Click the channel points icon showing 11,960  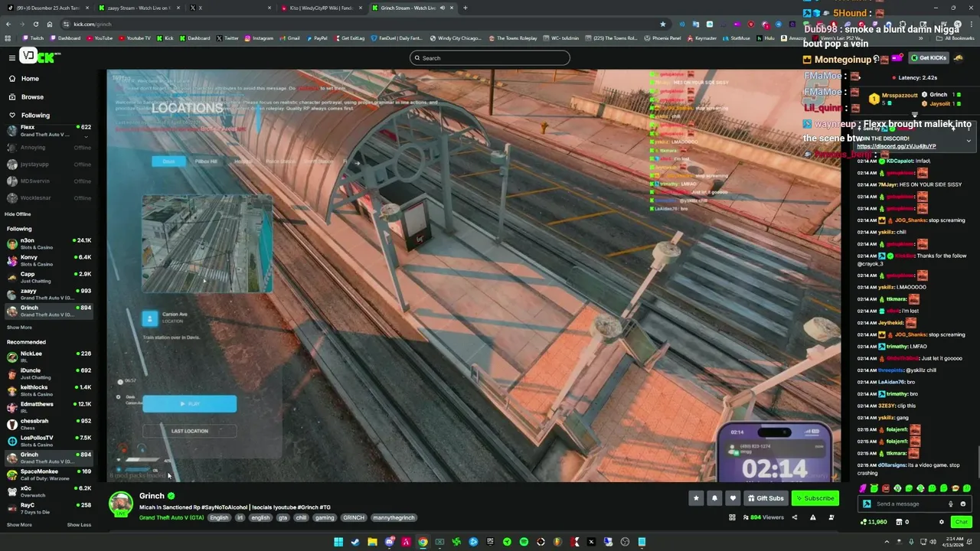tap(874, 522)
